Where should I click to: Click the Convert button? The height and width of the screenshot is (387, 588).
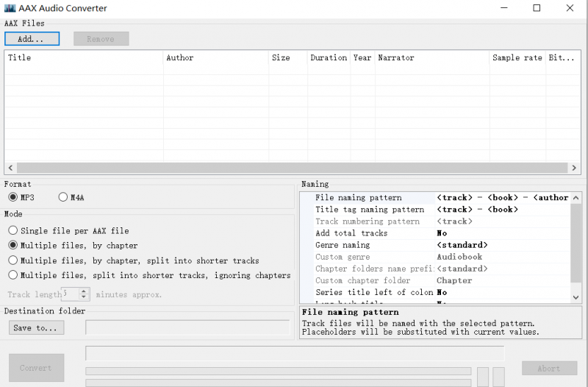click(36, 368)
